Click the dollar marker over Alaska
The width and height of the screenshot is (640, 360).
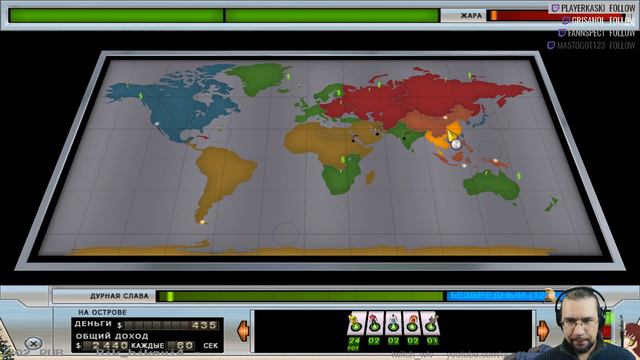point(141,96)
